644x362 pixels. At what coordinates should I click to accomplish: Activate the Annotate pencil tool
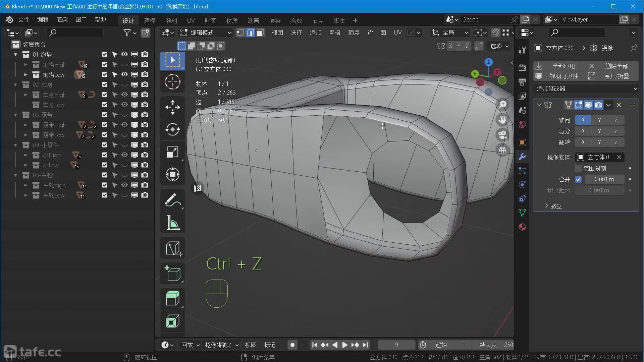pos(172,200)
